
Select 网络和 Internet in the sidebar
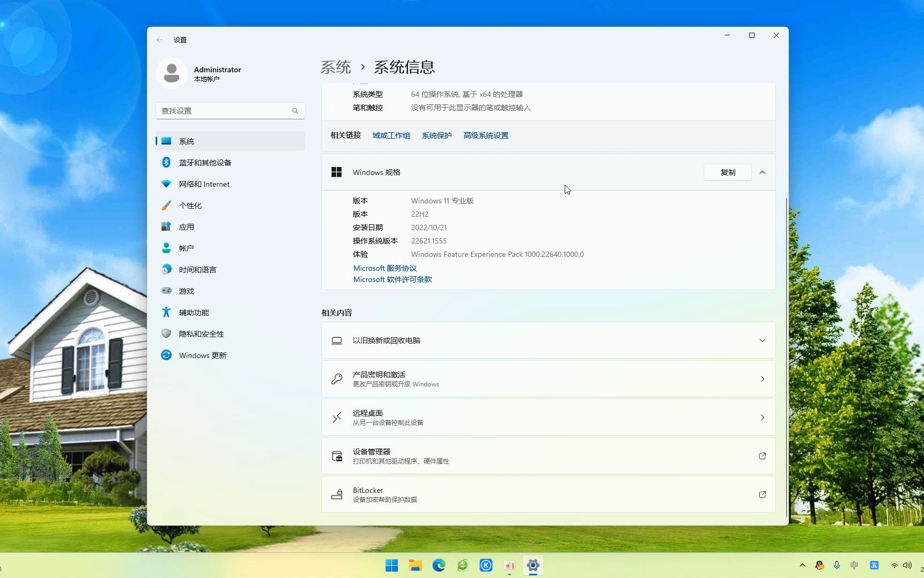point(204,184)
